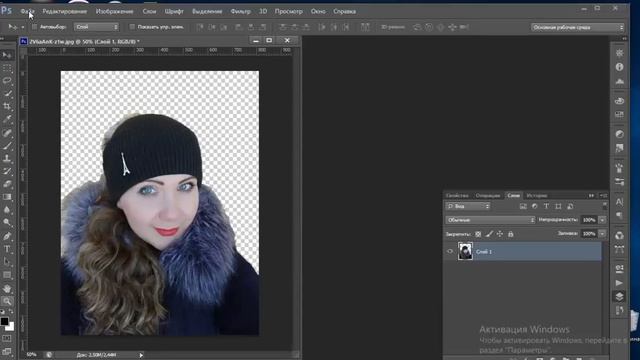Image resolution: width=640 pixels, height=360 pixels.
Task: Select the Horizontal Type tool
Action: tap(7, 249)
